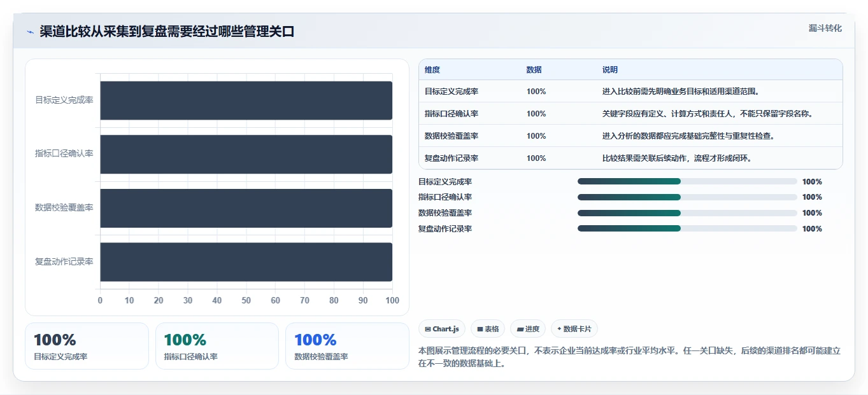Select table cell 复盘动作记录率
The image size is (868, 395).
pos(452,158)
